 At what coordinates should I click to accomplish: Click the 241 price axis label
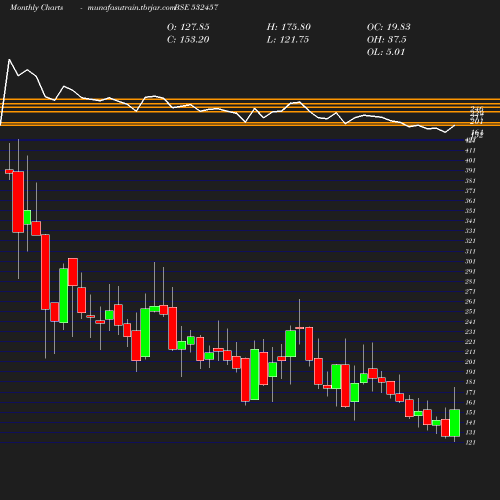pos(470,322)
